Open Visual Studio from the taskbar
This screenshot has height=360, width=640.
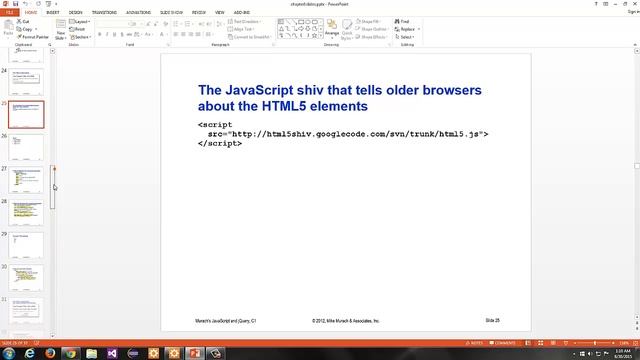(x=112, y=353)
